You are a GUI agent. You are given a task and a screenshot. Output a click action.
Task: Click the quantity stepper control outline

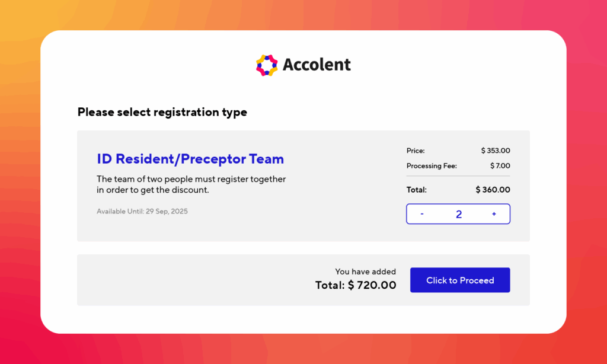pyautogui.click(x=458, y=213)
